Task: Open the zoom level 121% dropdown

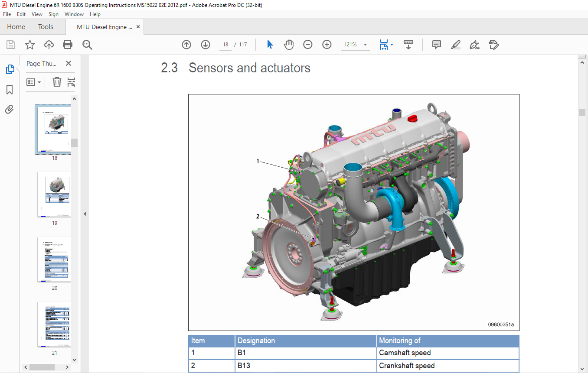Action: [365, 45]
